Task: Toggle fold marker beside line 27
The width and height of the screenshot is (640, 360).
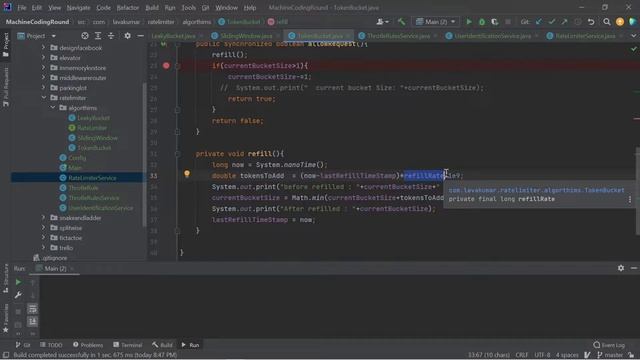Action: tap(178, 109)
